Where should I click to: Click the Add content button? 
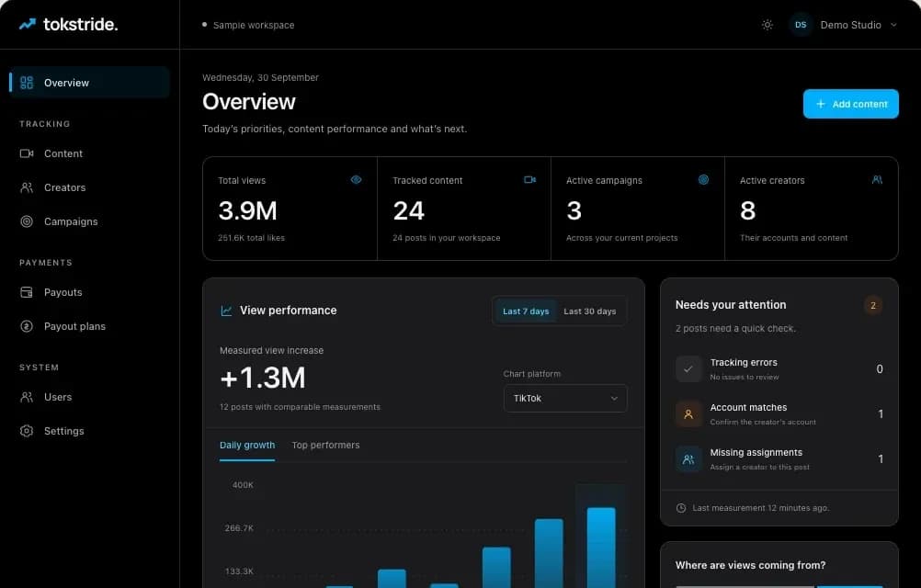(x=850, y=104)
